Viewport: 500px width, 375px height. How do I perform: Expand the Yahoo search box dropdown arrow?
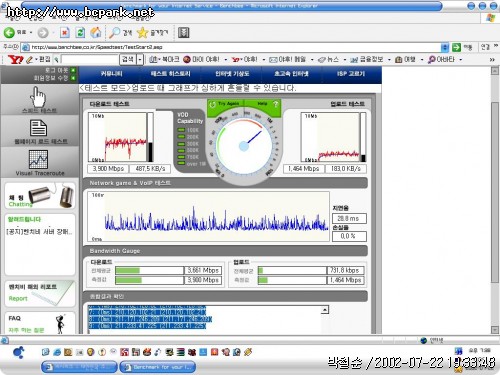pos(140,60)
